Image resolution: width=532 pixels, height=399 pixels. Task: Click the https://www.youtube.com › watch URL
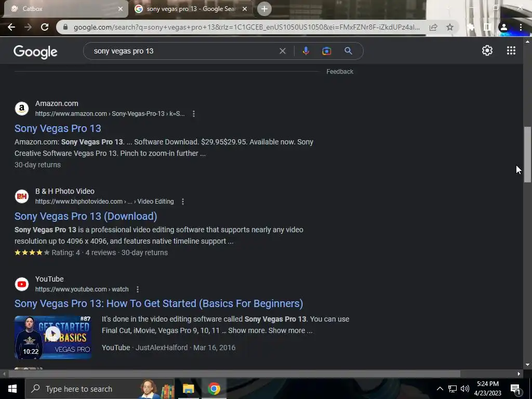pos(82,289)
